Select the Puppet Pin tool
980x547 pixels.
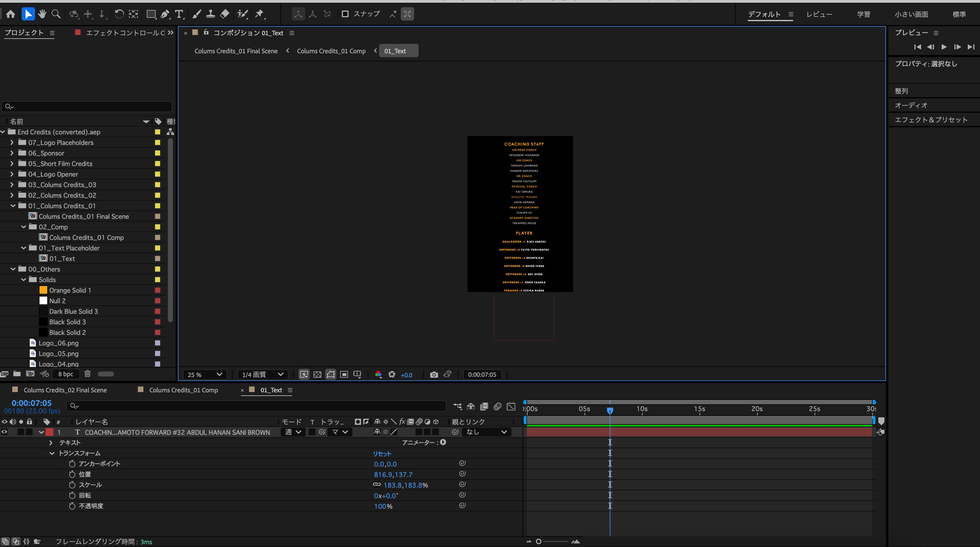click(260, 14)
